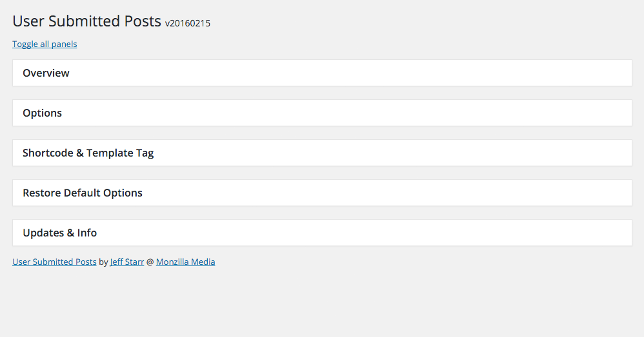Click the Options heading text
Viewport: 644px width, 337px height.
42,113
